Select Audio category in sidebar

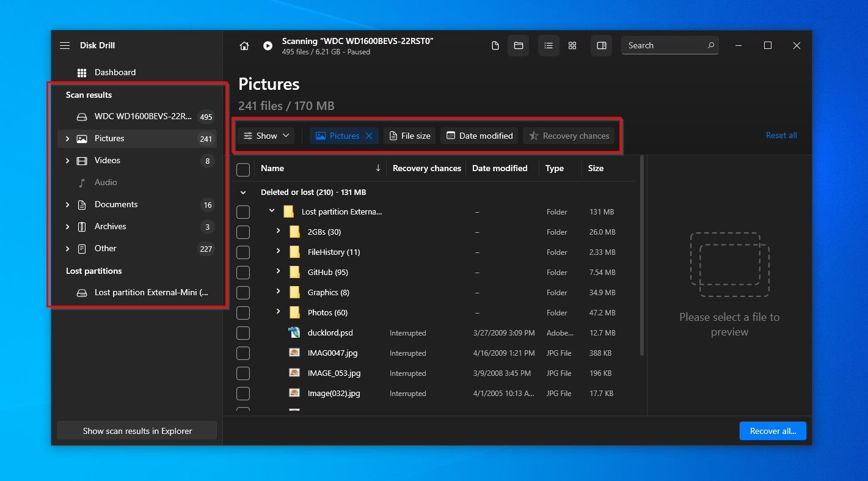(137, 183)
